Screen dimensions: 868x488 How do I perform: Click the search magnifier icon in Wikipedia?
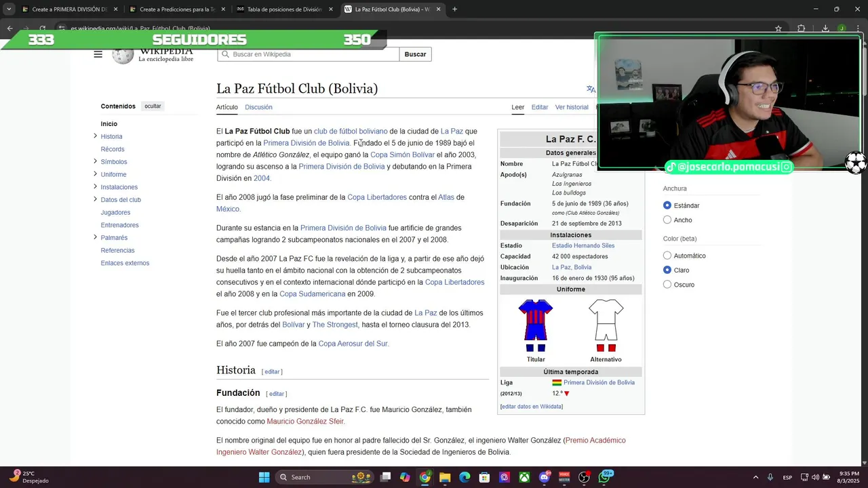(x=224, y=54)
